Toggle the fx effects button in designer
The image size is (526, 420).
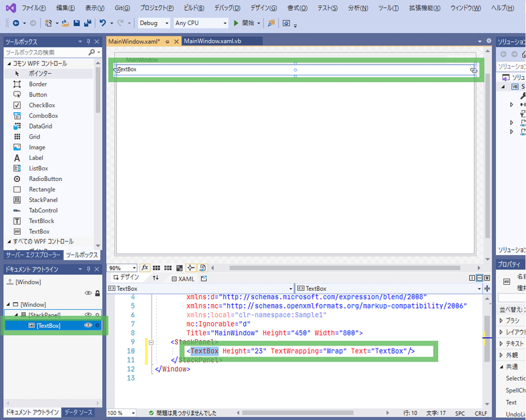(145, 268)
